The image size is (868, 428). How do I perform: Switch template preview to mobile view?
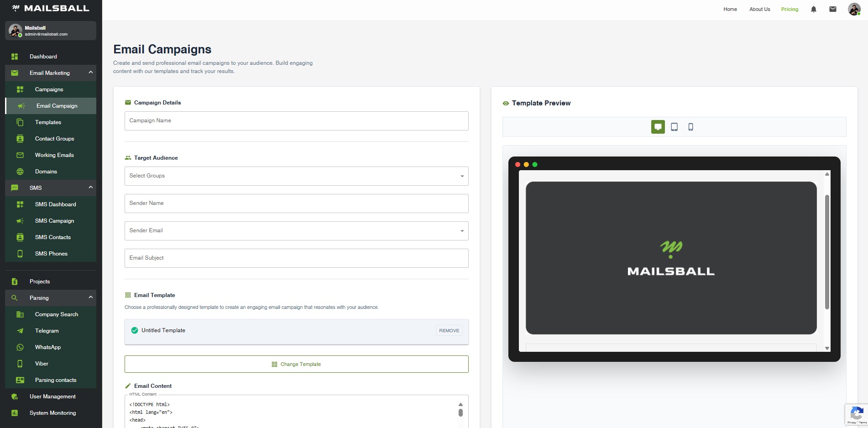[x=690, y=127]
